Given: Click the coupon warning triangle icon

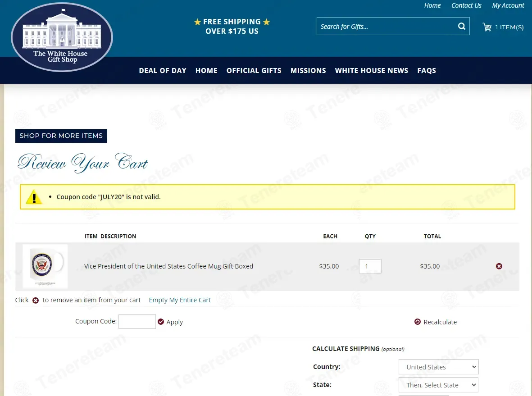Looking at the screenshot, I should tap(34, 197).
